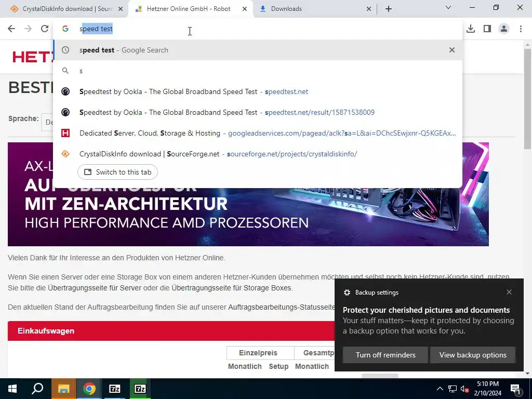The image size is (532, 399).
Task: Open the AX-Line Zen-Architektur banner
Action: click(x=248, y=194)
